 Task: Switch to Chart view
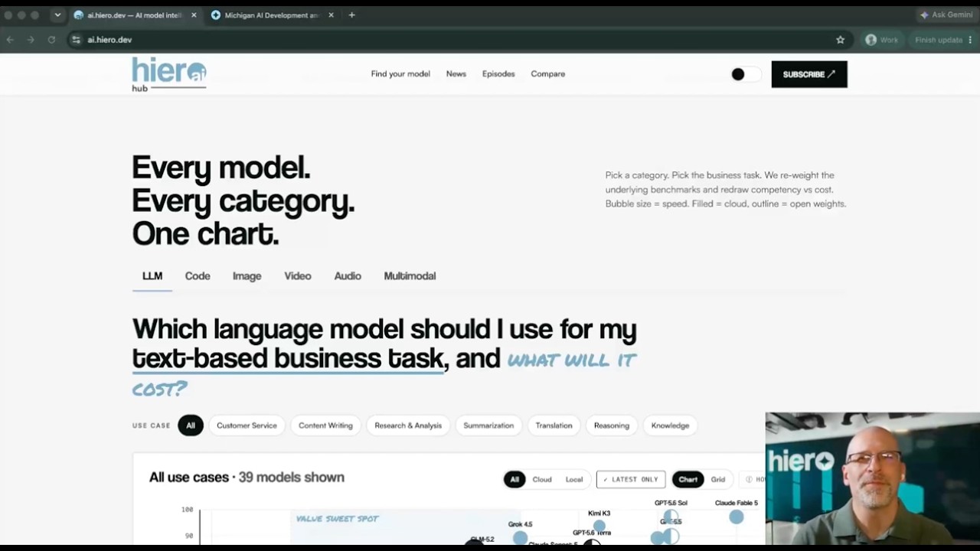coord(688,480)
